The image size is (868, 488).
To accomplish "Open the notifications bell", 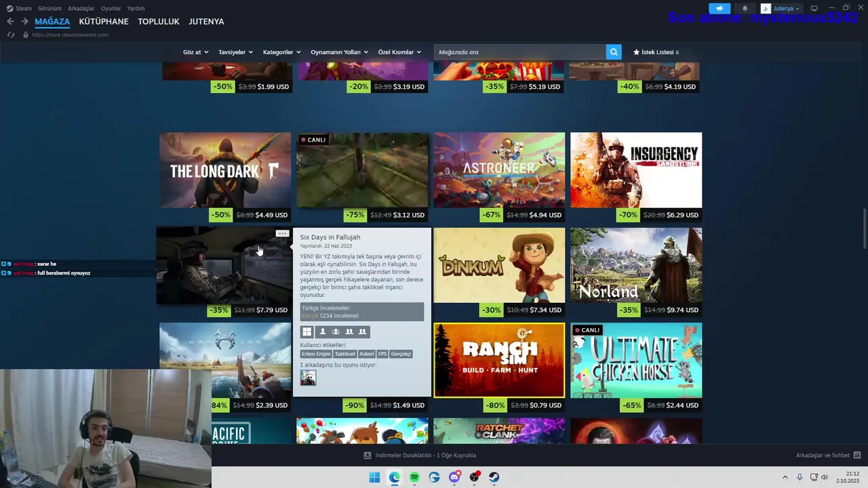I will tap(745, 9).
